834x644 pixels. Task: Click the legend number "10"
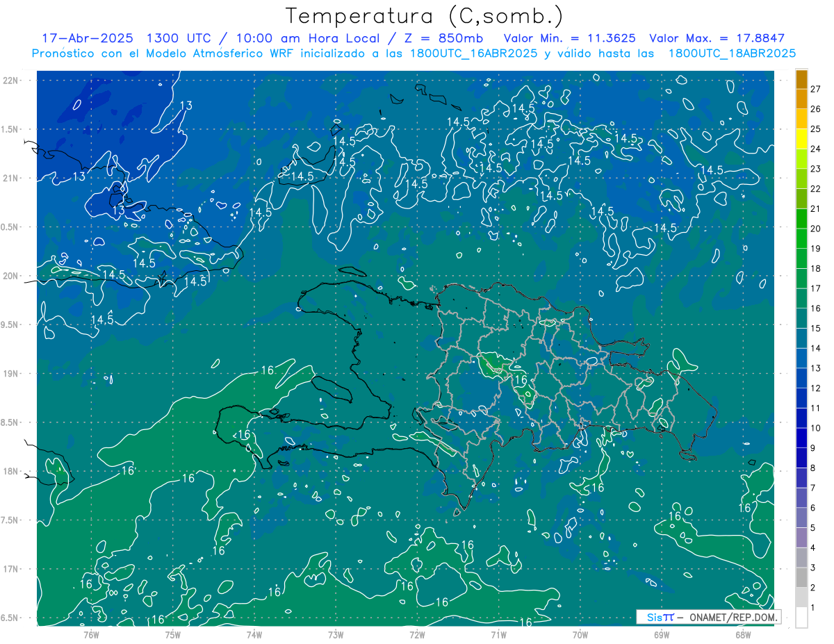tap(815, 428)
